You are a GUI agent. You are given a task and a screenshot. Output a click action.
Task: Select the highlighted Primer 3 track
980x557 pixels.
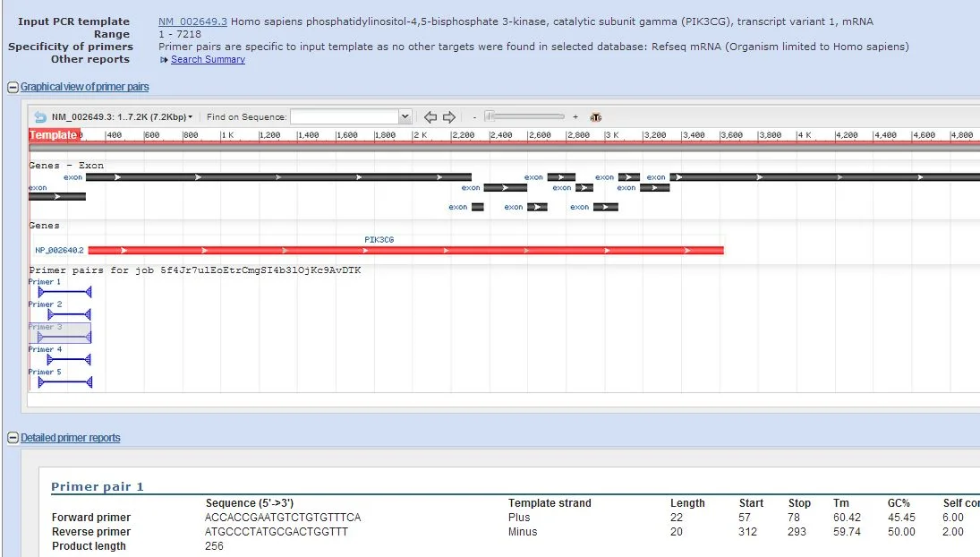click(60, 333)
